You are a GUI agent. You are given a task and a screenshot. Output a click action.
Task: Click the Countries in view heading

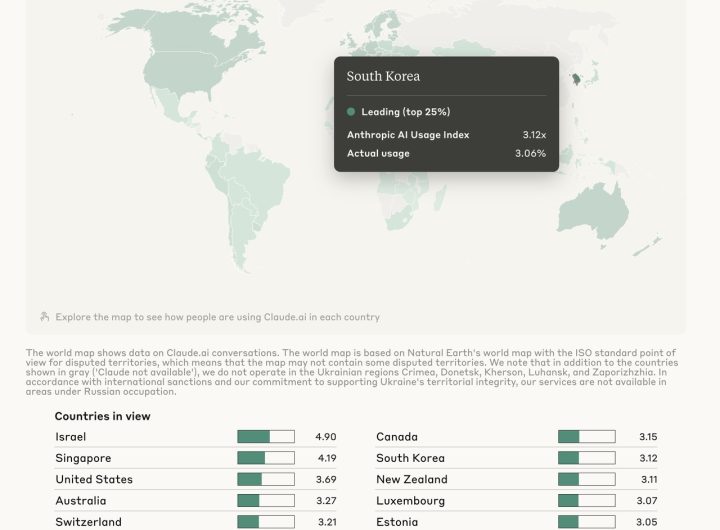coord(102,416)
